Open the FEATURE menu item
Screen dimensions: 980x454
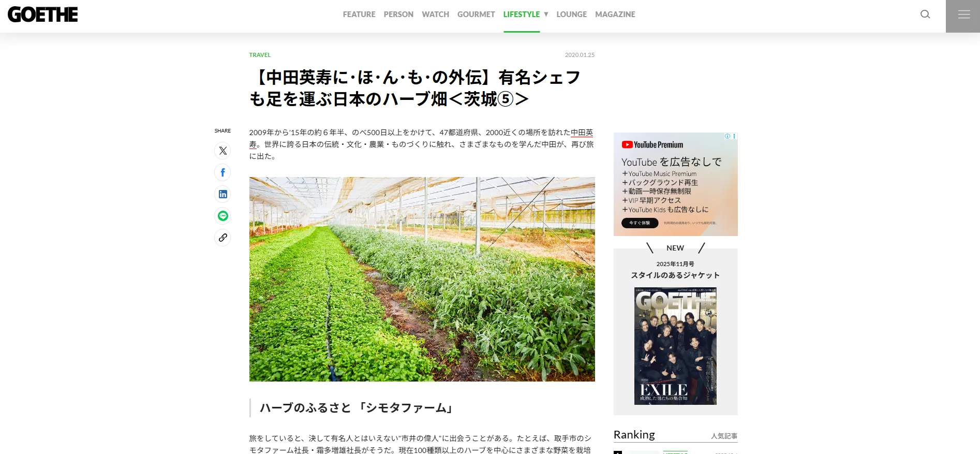tap(359, 14)
